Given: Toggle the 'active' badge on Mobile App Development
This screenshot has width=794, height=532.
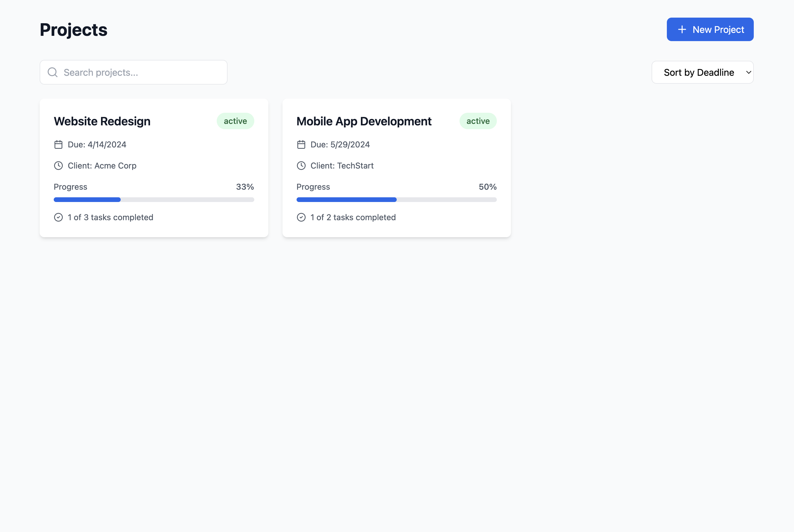Looking at the screenshot, I should click(x=478, y=121).
